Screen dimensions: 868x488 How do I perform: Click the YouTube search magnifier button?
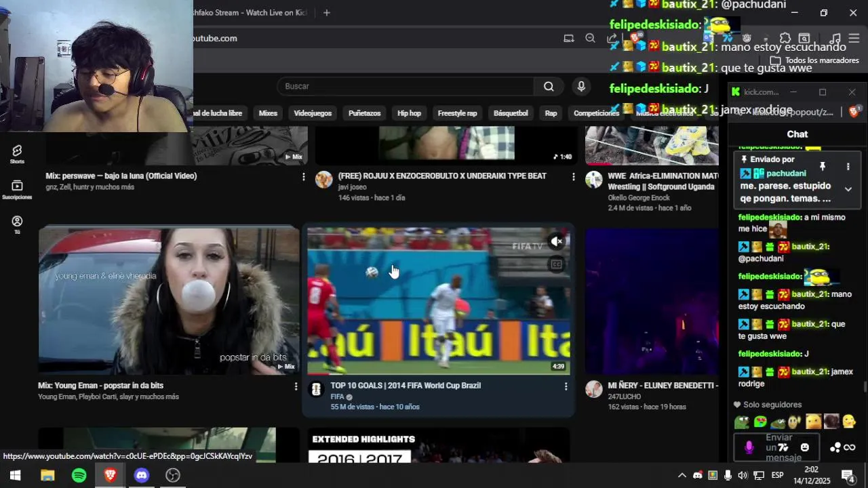(549, 86)
